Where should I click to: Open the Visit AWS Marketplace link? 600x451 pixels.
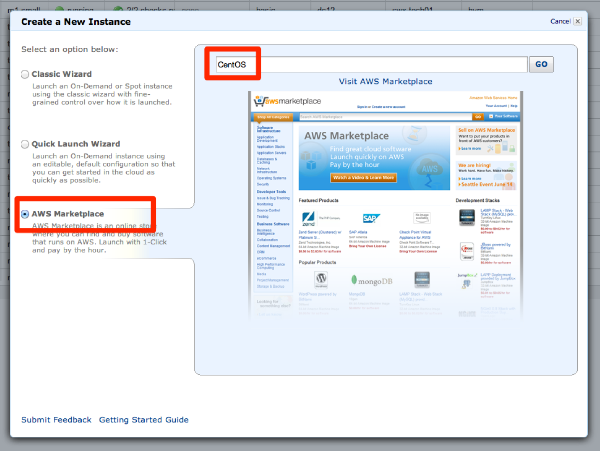point(385,81)
